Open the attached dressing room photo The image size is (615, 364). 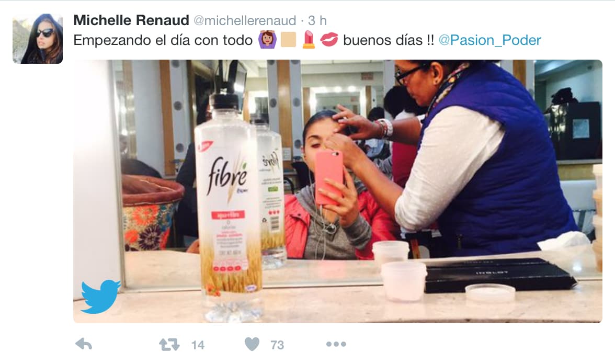coord(338,191)
